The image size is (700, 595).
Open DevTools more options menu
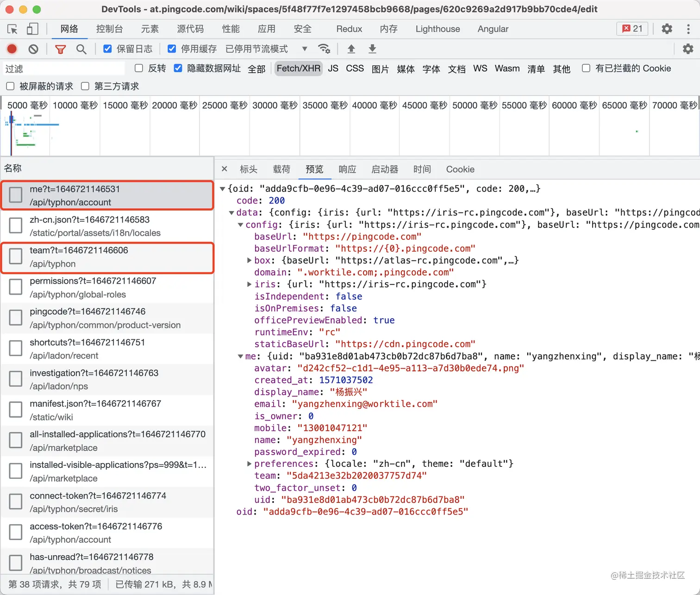pyautogui.click(x=688, y=29)
